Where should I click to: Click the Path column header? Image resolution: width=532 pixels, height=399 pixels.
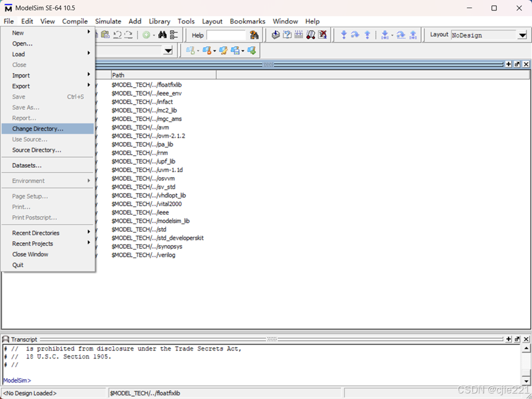164,75
